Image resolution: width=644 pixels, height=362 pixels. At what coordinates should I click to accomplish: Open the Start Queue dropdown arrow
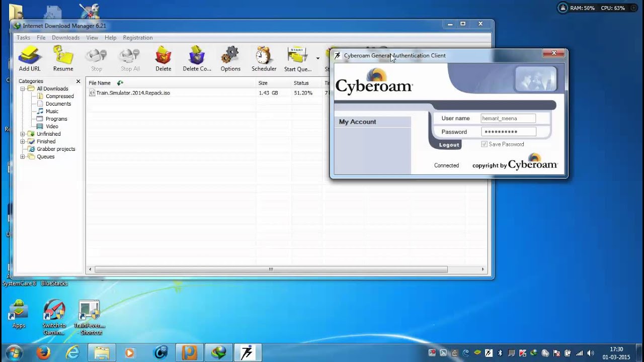[x=317, y=58]
